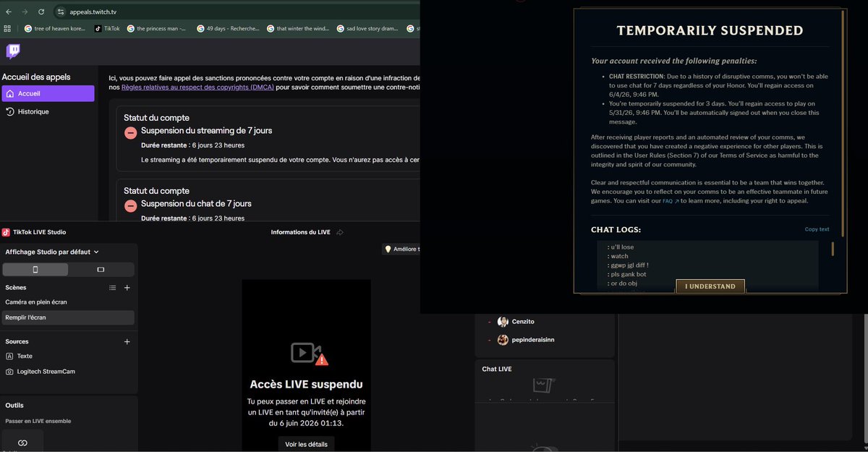Open the tree of heaven kore... bookmark

click(55, 29)
